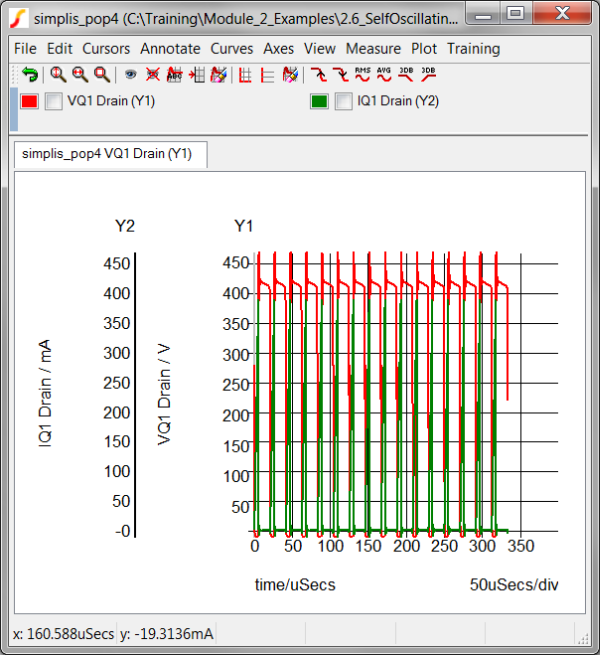Click the hide curves red X icon
The width and height of the screenshot is (600, 655).
[152, 74]
